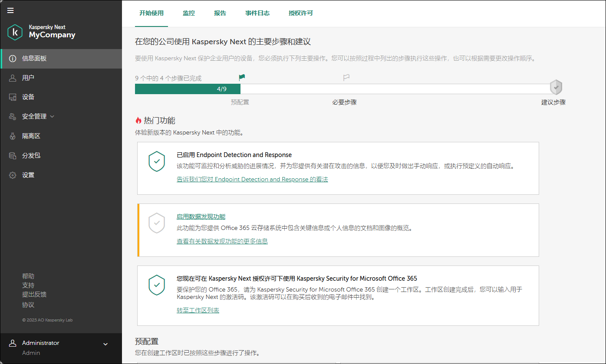Click the 启用数据发现功能 link

pyautogui.click(x=201, y=216)
